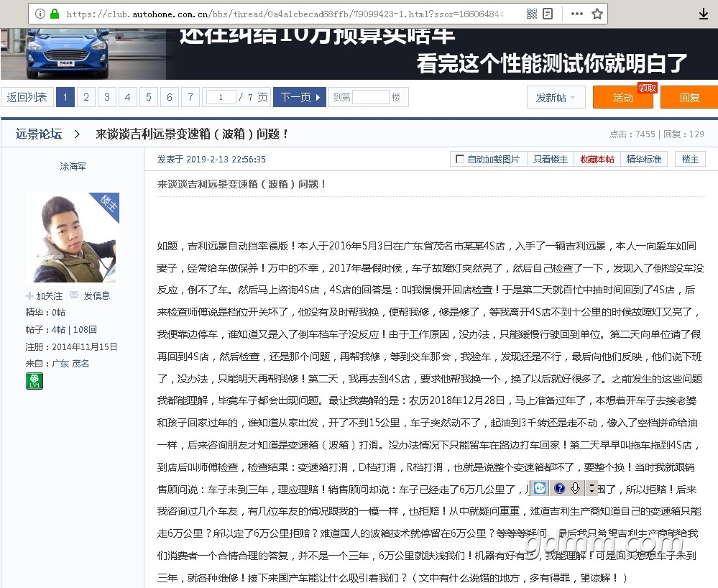Click the orange 活动 button

(622, 98)
